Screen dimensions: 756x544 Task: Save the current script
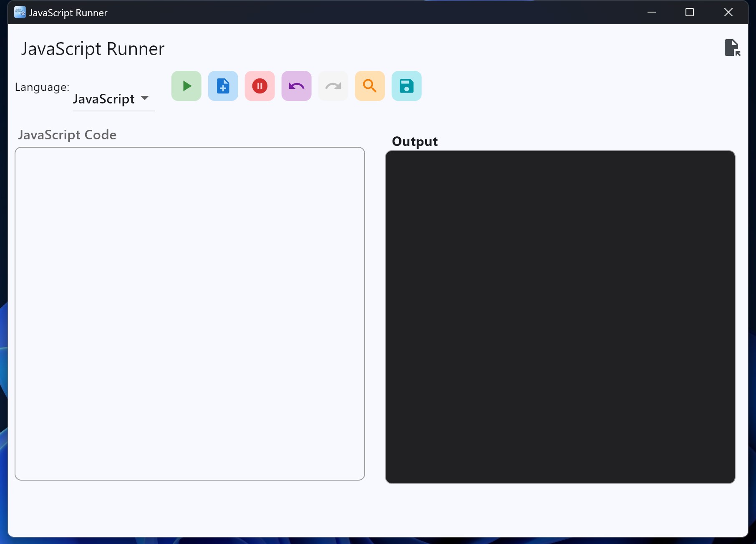[x=406, y=86]
